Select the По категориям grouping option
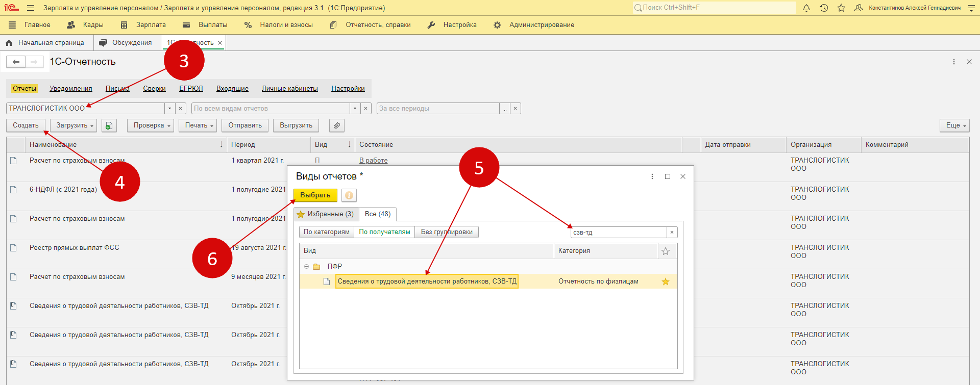 tap(326, 232)
